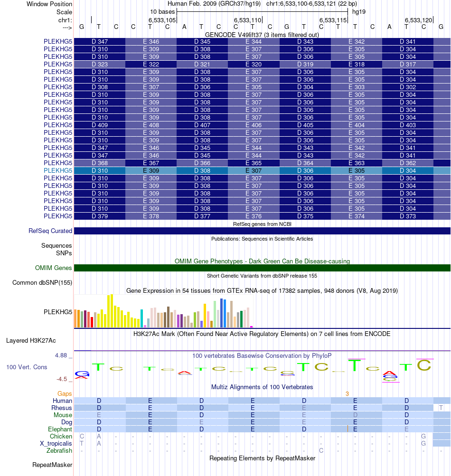This screenshot has width=451, height=476.
Task: Select the Mouse alignment row label
Action: 63,415
